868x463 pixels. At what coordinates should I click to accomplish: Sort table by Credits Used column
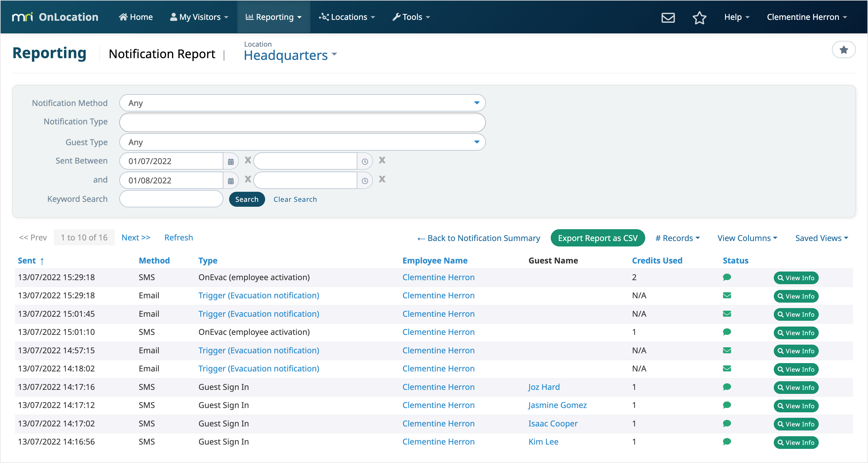pos(657,260)
